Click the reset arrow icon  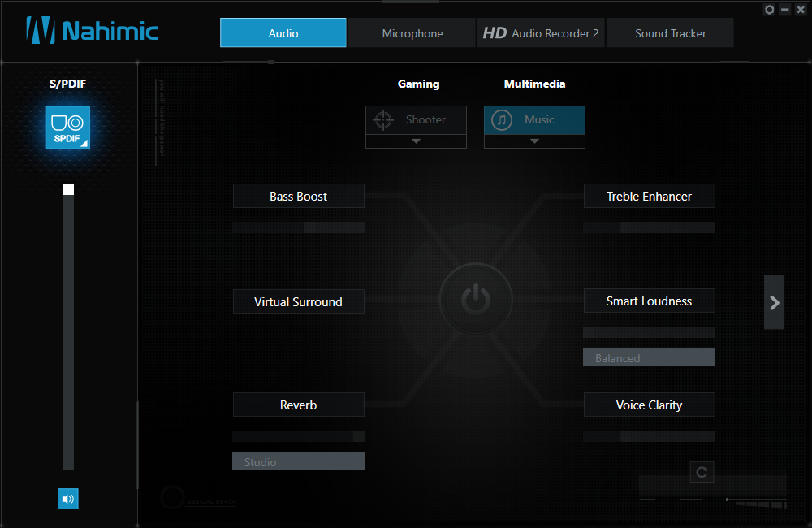(702, 471)
